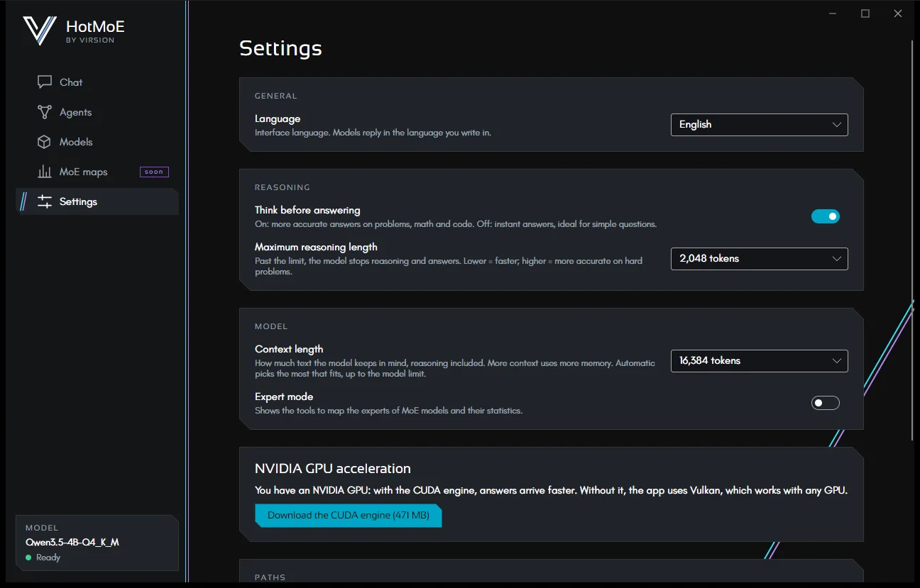Screen dimensions: 920x588
Task: Click the Settings sliders icon
Action: click(x=45, y=201)
